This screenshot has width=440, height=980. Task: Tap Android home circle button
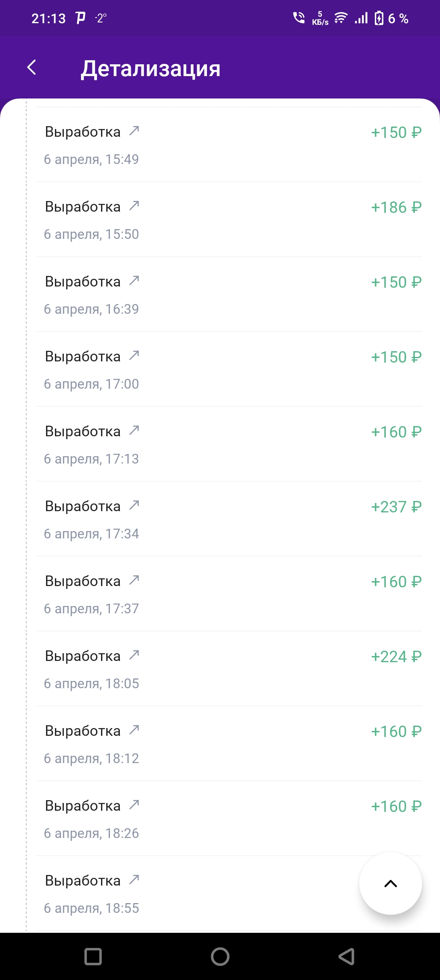point(220,956)
